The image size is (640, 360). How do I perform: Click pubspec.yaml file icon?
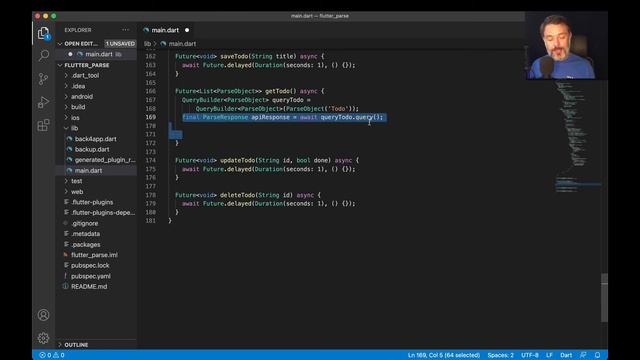[x=65, y=276]
